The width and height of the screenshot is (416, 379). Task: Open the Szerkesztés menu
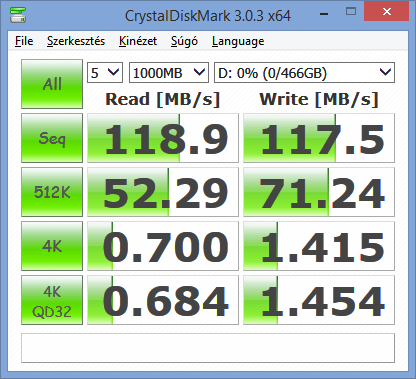click(76, 41)
